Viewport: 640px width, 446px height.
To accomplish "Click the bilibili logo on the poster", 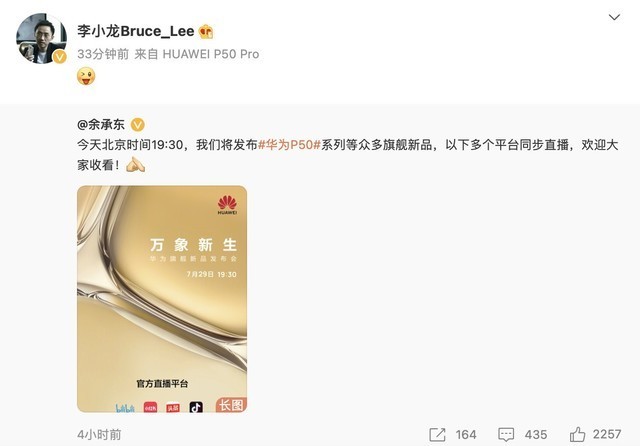I will [125, 408].
